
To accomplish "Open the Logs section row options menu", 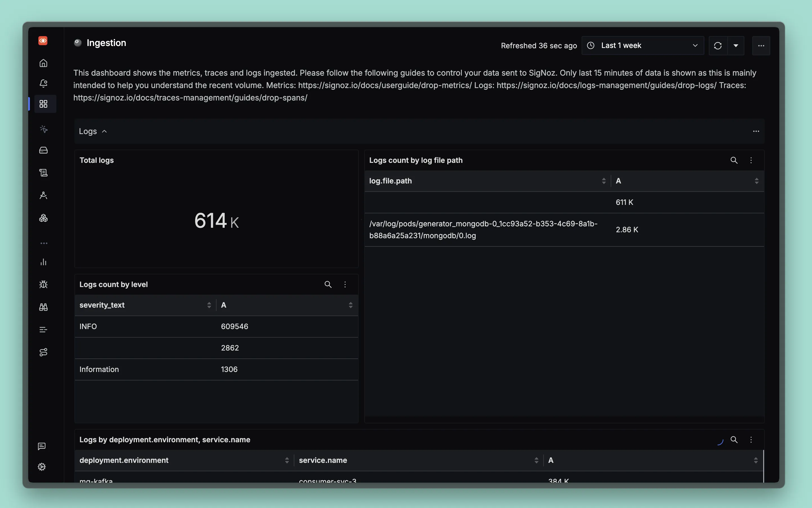I will point(756,131).
